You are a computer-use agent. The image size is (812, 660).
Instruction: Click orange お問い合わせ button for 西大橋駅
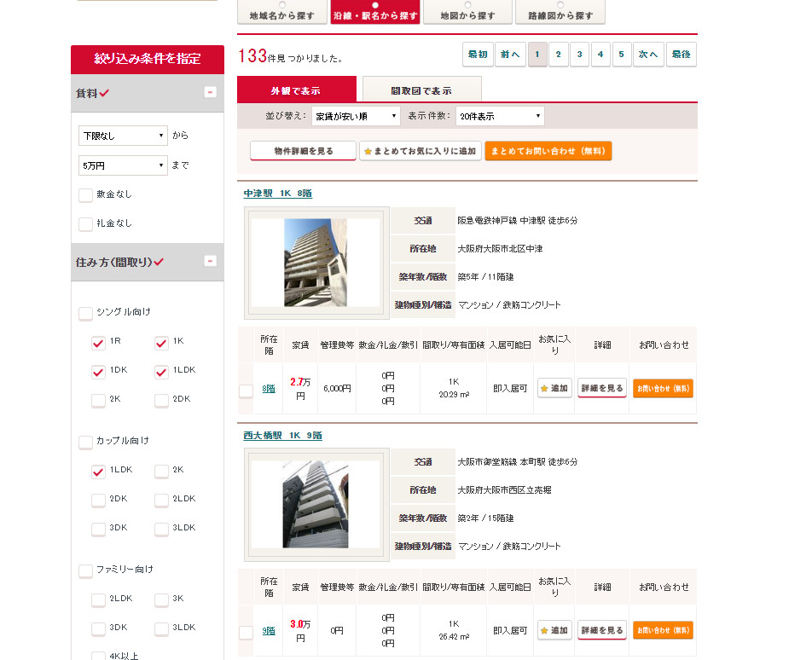point(663,630)
